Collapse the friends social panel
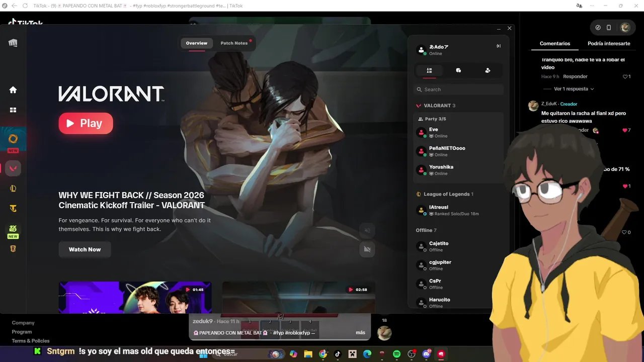 coord(498,46)
